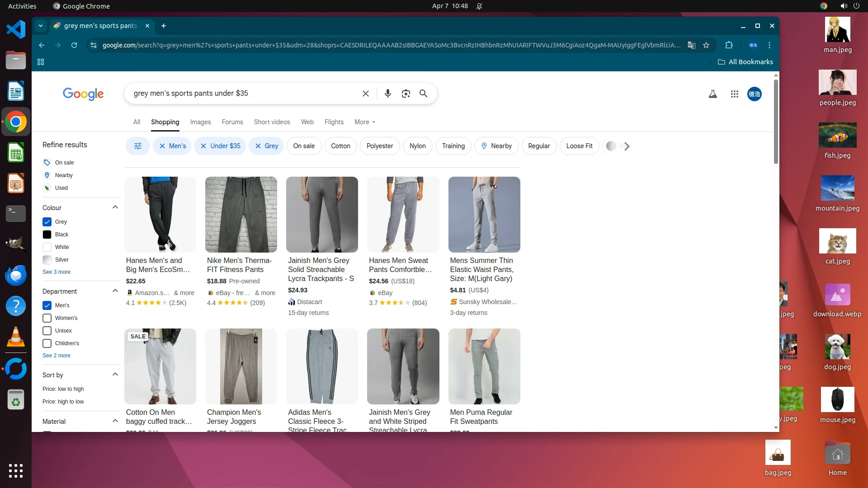Switch to the Images tab
Screen dimensions: 868x488
[200, 122]
